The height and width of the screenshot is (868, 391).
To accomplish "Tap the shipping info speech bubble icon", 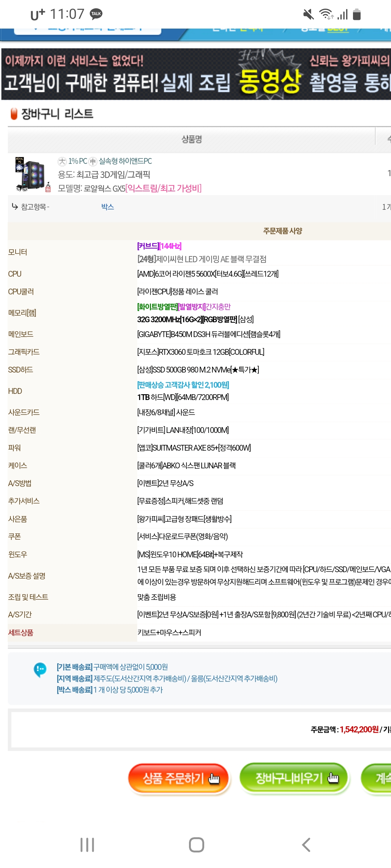I will point(40,670).
